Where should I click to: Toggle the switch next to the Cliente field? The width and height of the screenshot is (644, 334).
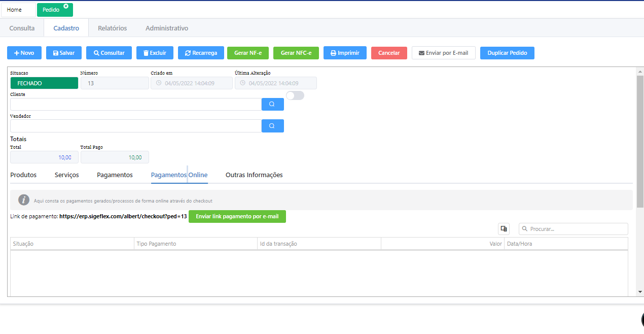coord(295,95)
